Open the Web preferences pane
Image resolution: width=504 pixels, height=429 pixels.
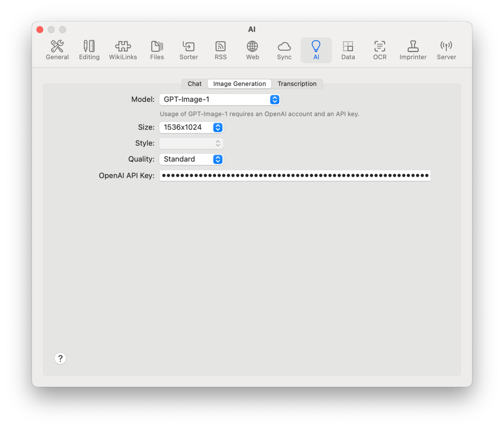tap(252, 50)
